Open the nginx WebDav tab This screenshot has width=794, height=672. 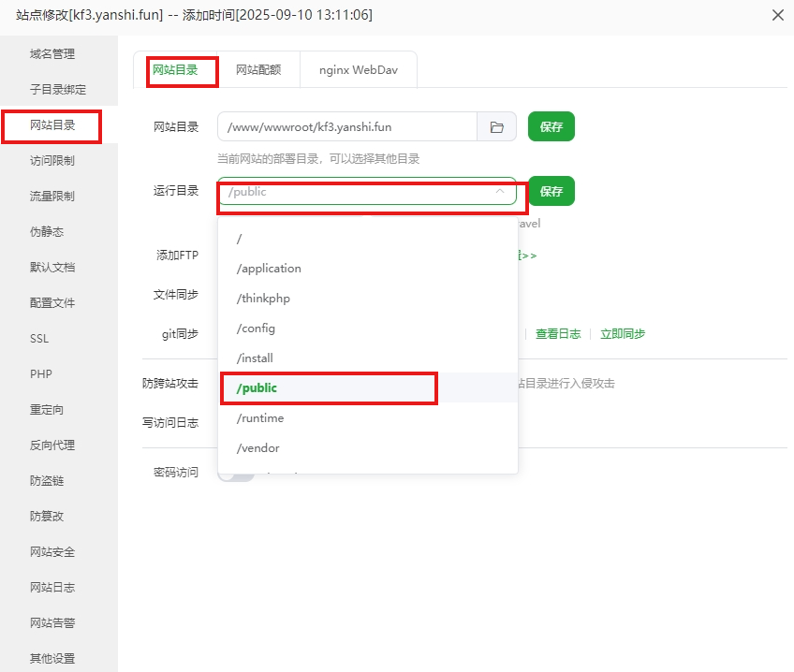click(358, 69)
